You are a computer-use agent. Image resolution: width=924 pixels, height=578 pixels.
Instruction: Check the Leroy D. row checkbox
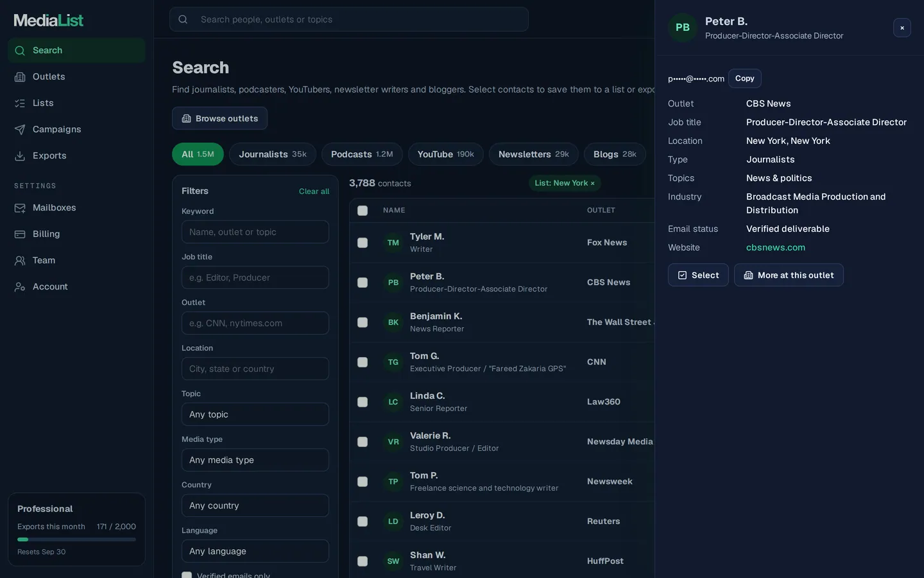point(363,521)
